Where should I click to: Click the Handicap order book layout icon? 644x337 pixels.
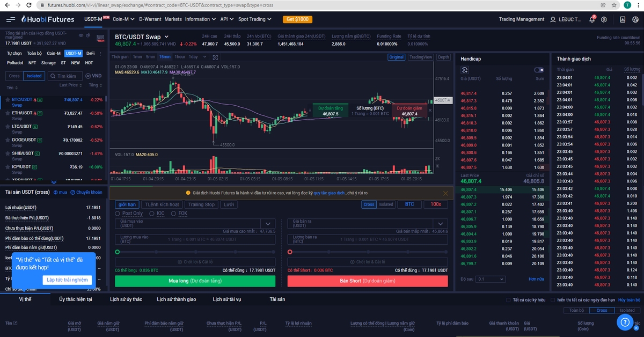tap(465, 70)
